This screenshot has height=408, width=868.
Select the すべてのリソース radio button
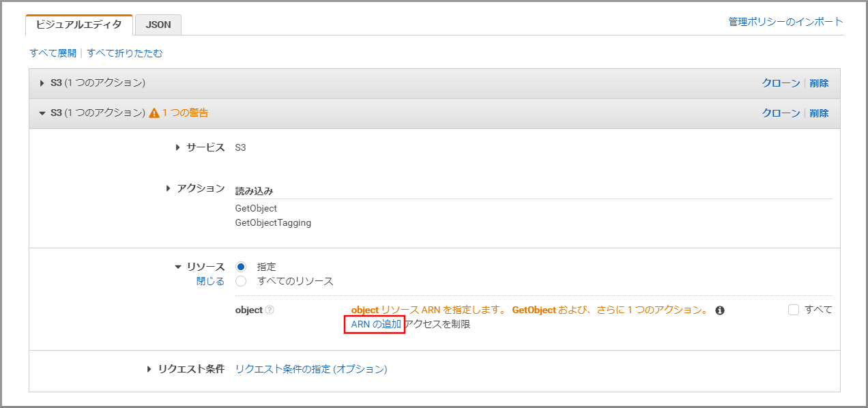point(240,281)
